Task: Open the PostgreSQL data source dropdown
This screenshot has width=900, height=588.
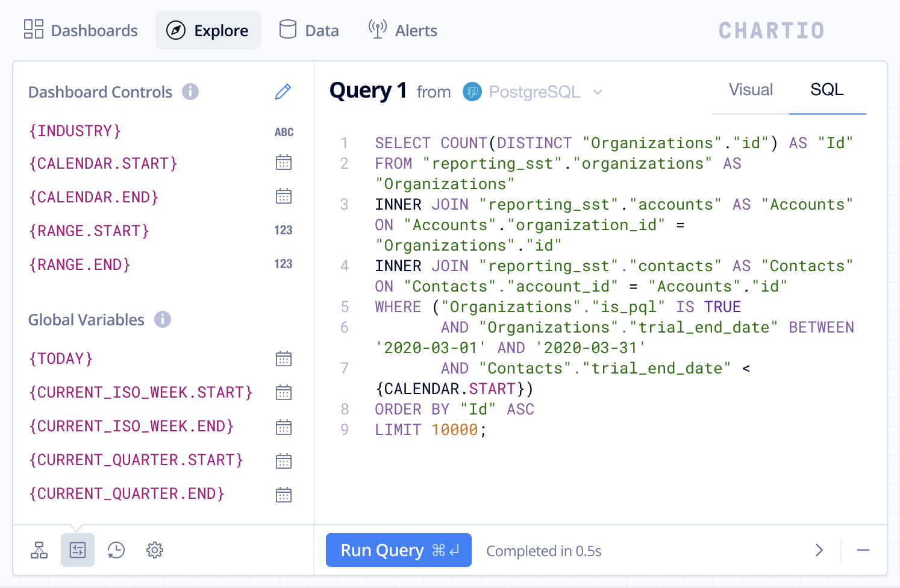Action: [x=533, y=92]
